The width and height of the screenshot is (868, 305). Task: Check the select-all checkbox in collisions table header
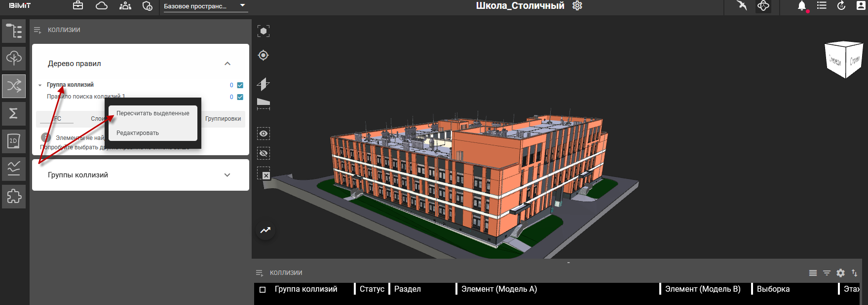263,290
